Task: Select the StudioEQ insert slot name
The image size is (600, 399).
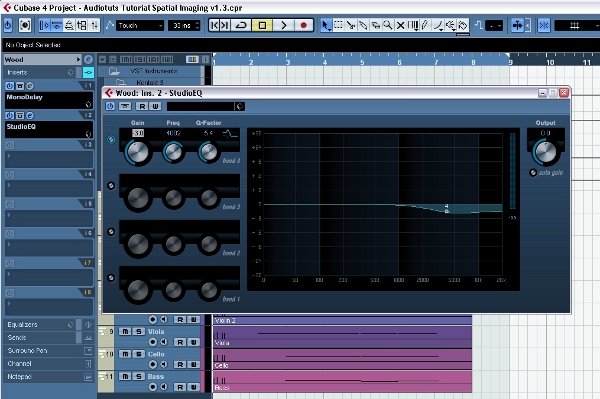Action: pyautogui.click(x=49, y=129)
